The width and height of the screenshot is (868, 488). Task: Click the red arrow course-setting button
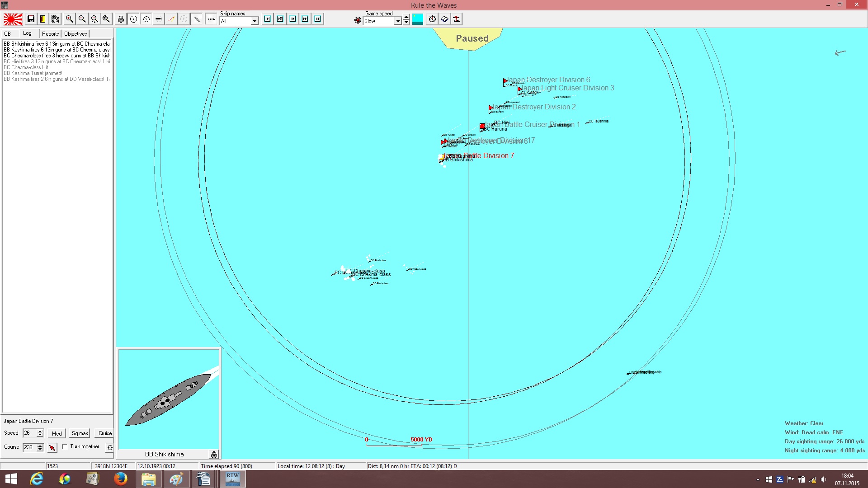[x=52, y=447]
